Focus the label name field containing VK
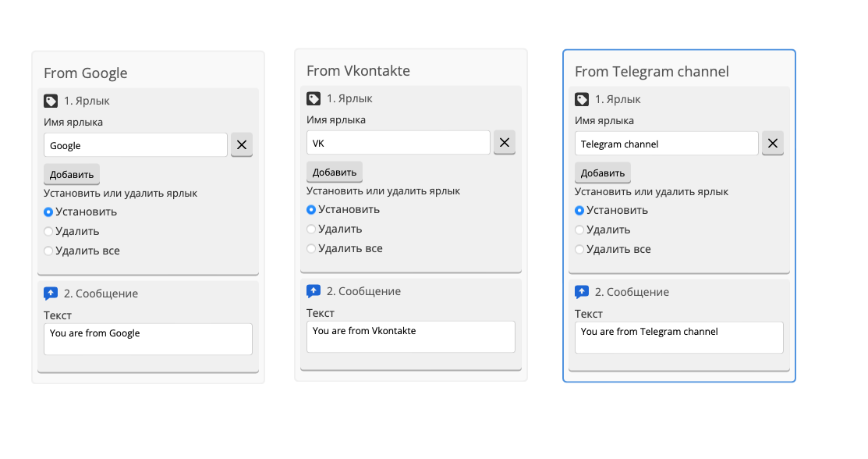The image size is (868, 459). [x=399, y=143]
